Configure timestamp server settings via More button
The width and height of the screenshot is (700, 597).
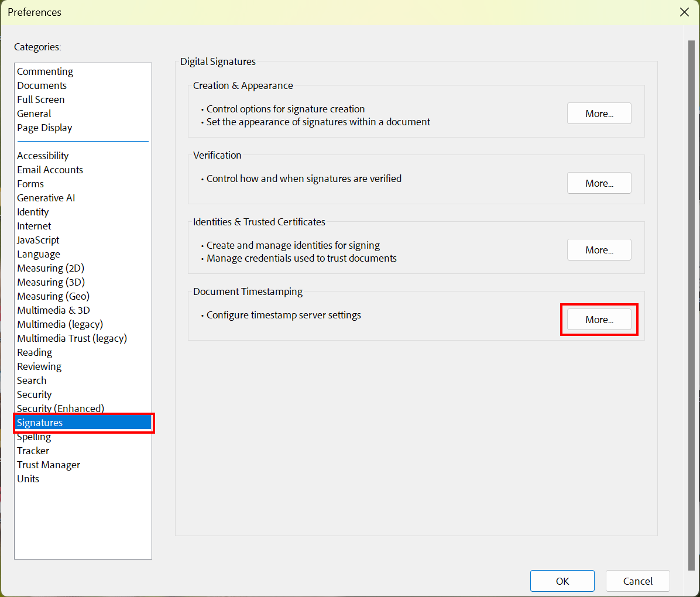pyautogui.click(x=599, y=320)
